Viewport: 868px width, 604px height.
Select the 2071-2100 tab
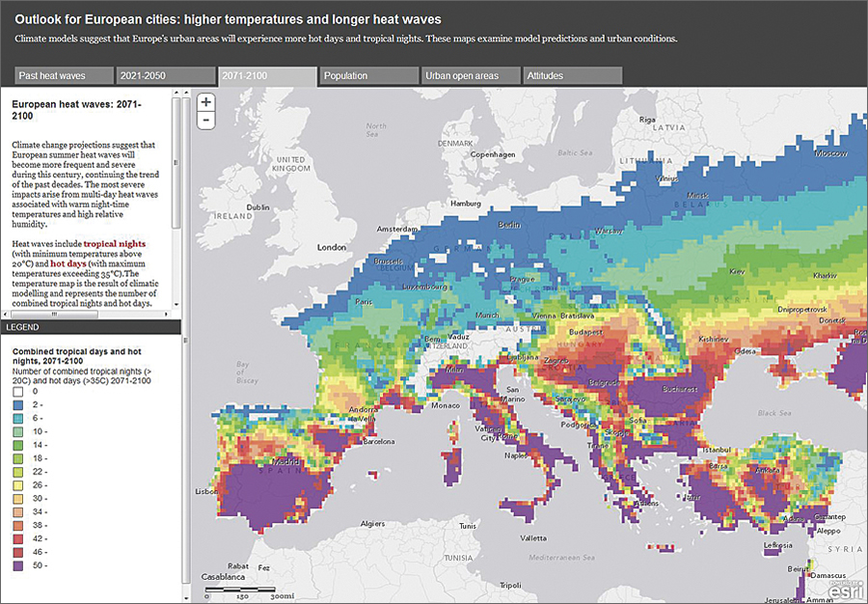click(267, 76)
